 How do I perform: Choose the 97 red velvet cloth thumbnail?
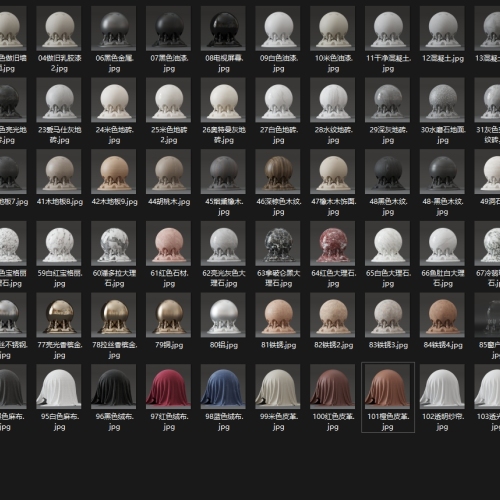168,386
